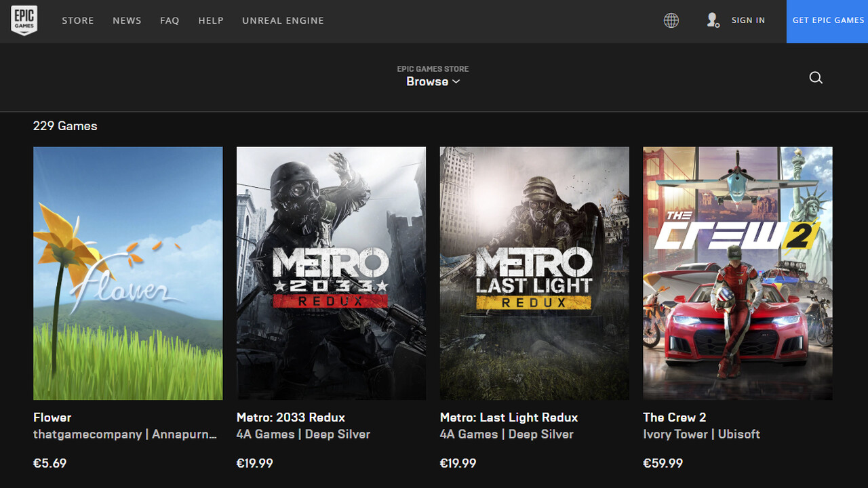Click the GET EPIC GAMES button
The height and width of the screenshot is (488, 868).
click(x=827, y=21)
